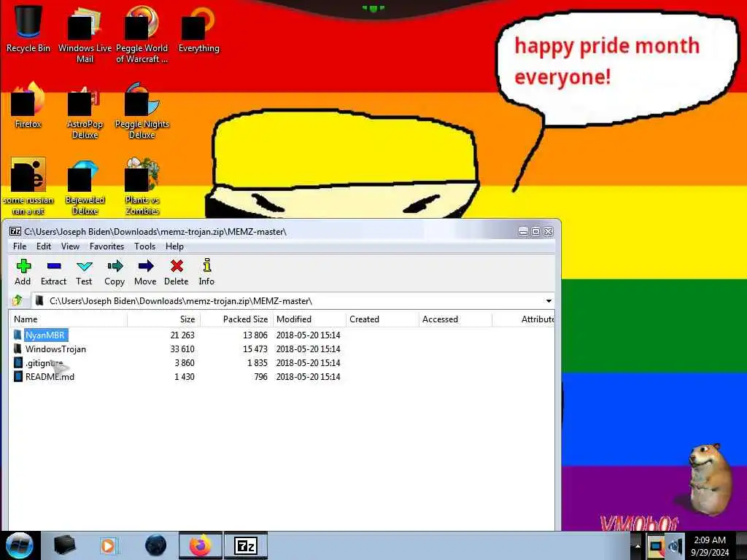Click size value 3 860
The width and height of the screenshot is (747, 560).
185,363
